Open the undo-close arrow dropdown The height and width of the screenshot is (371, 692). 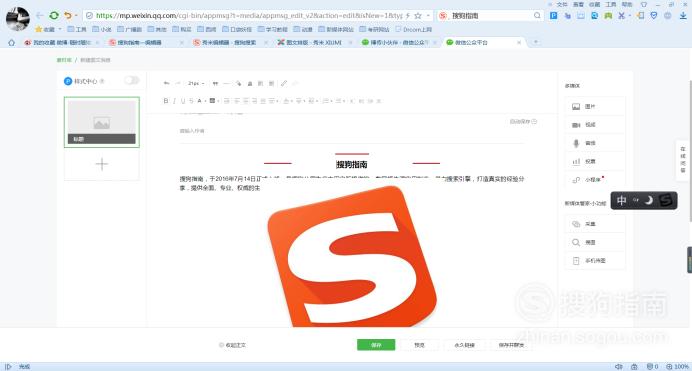pyautogui.click(x=76, y=15)
